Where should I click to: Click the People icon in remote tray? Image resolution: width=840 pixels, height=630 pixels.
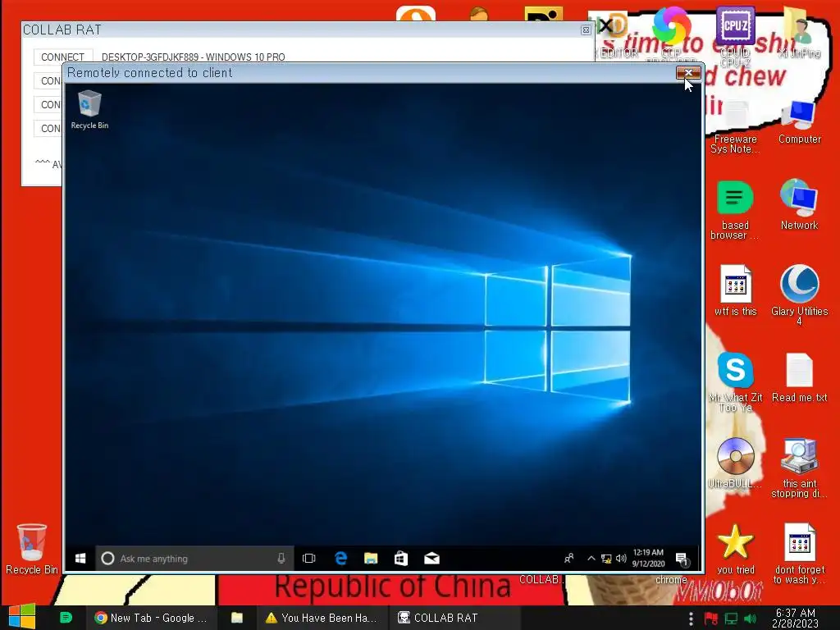point(569,559)
